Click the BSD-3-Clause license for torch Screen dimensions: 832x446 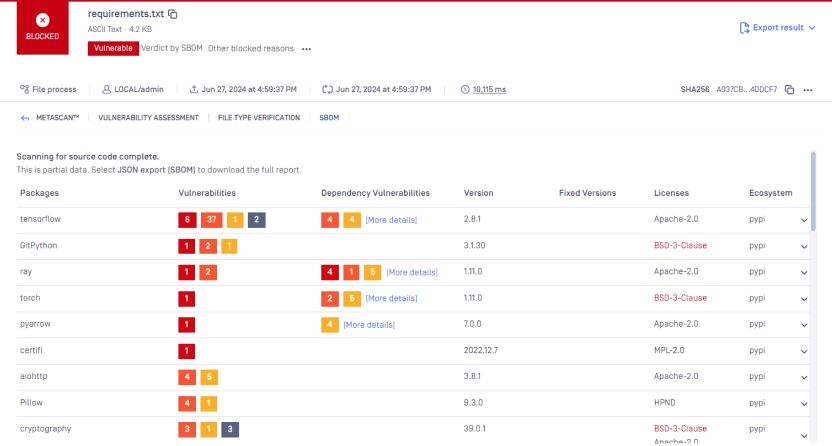pos(680,298)
